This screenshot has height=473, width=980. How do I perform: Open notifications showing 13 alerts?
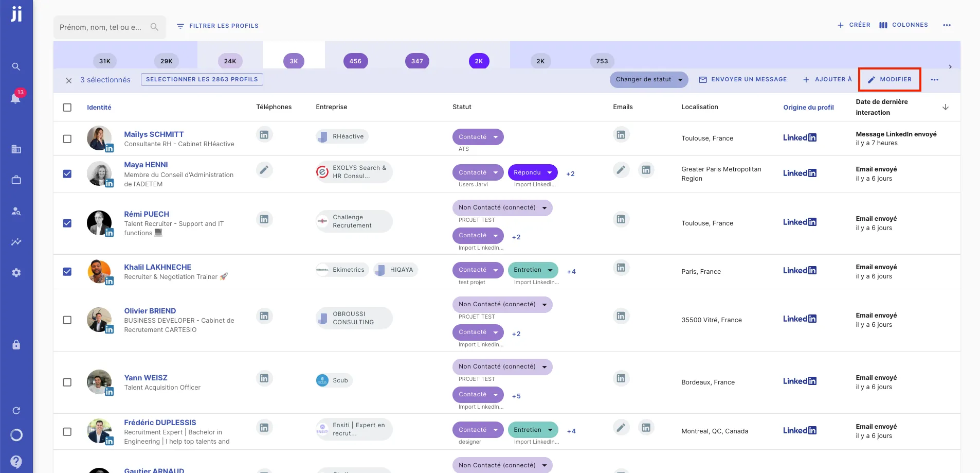(16, 98)
